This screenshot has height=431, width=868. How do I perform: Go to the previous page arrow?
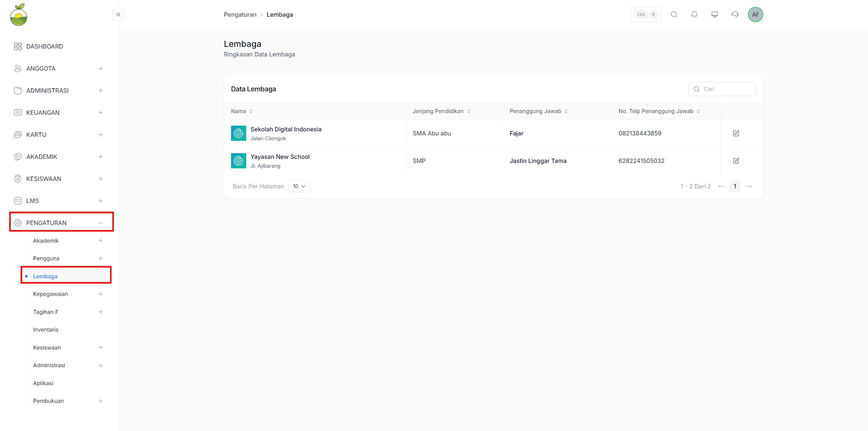click(x=721, y=186)
